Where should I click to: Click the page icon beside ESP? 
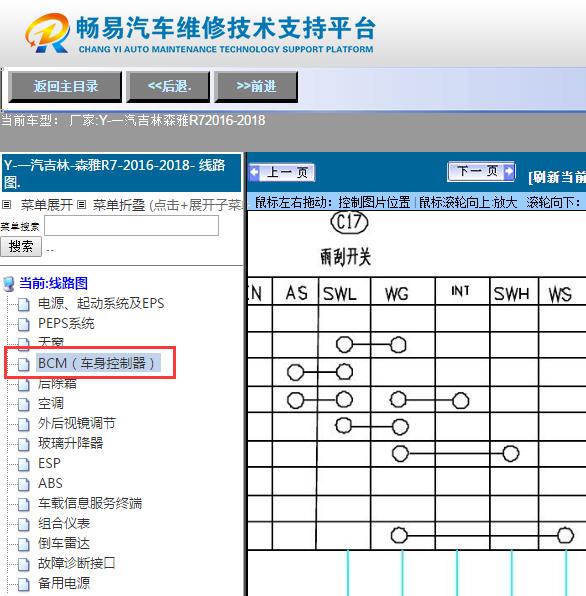coord(24,464)
